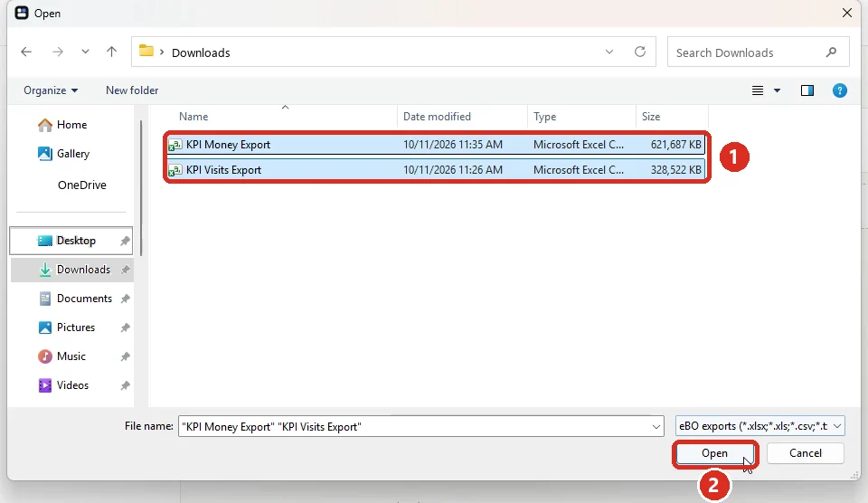Viewport: 868px width, 503px height.
Task: Click Excel icon of KPI Money Export
Action: tap(175, 145)
